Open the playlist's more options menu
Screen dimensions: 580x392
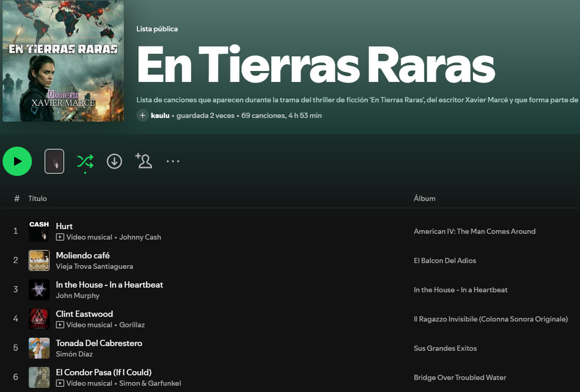[172, 161]
